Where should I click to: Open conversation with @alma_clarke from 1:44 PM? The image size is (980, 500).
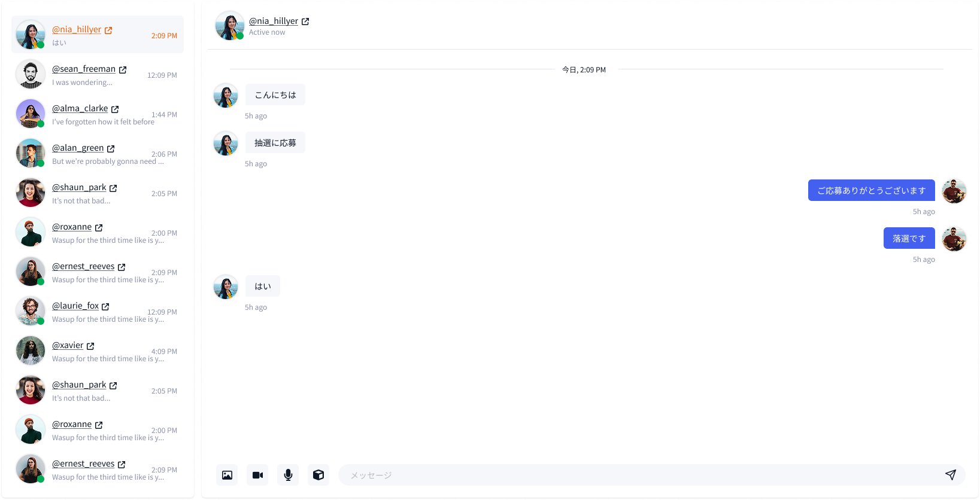click(102, 115)
